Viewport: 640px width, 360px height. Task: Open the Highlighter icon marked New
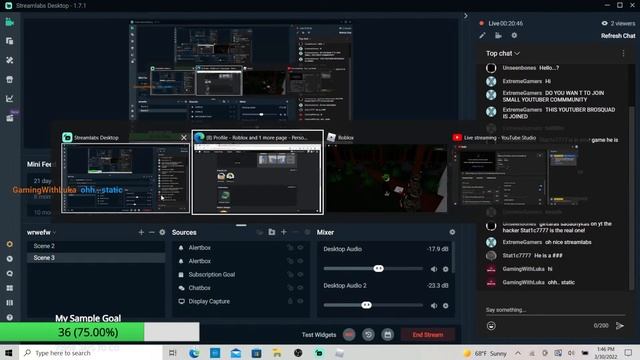click(9, 118)
